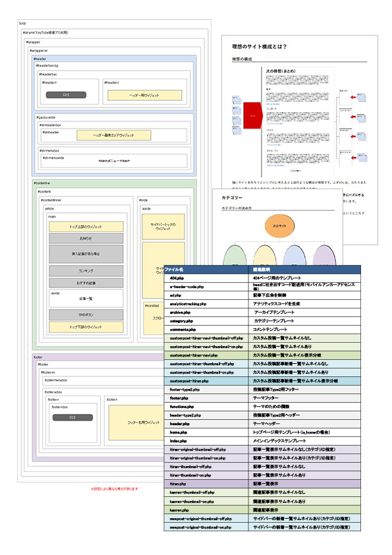Select the おすすめ記事 block

tap(86, 283)
